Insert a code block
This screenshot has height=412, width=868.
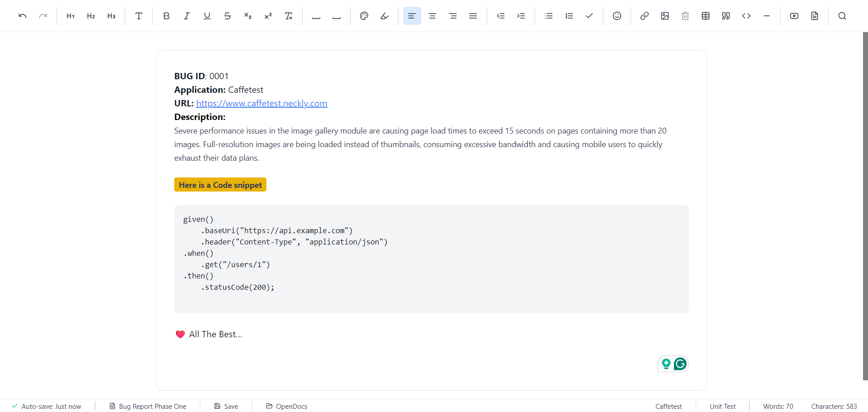[x=746, y=16]
